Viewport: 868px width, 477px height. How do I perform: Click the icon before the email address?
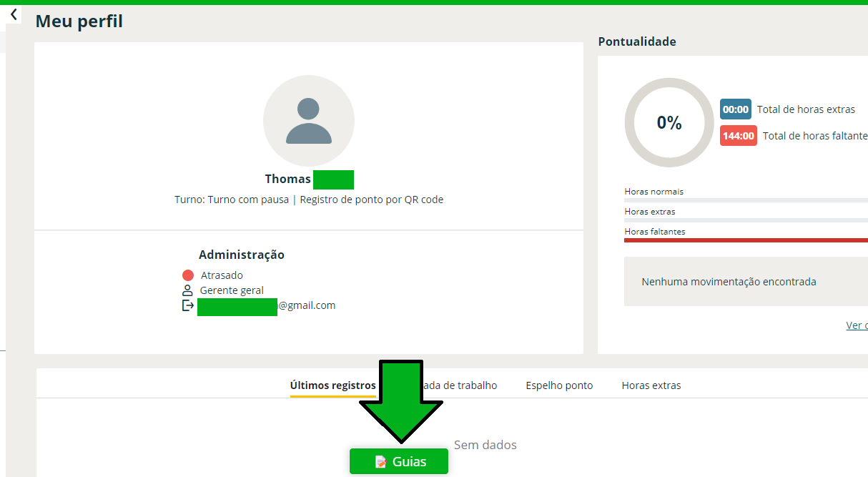pyautogui.click(x=187, y=305)
